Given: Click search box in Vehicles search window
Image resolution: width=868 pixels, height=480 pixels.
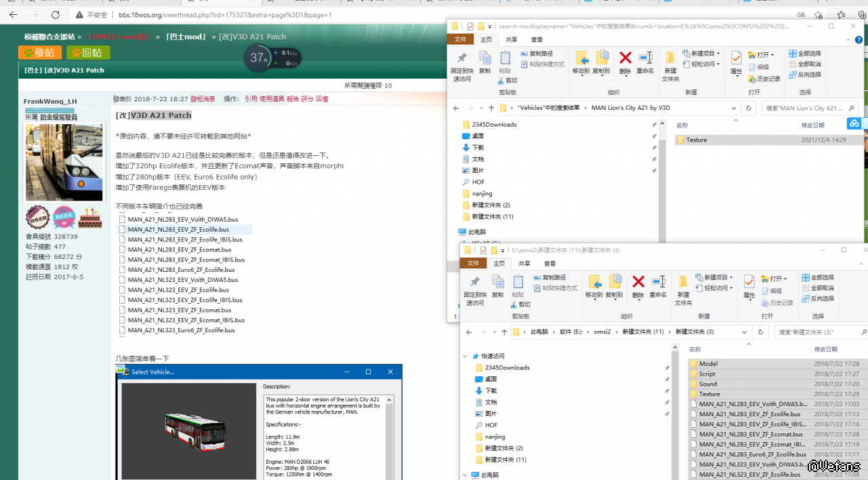Looking at the screenshot, I should click(810, 108).
